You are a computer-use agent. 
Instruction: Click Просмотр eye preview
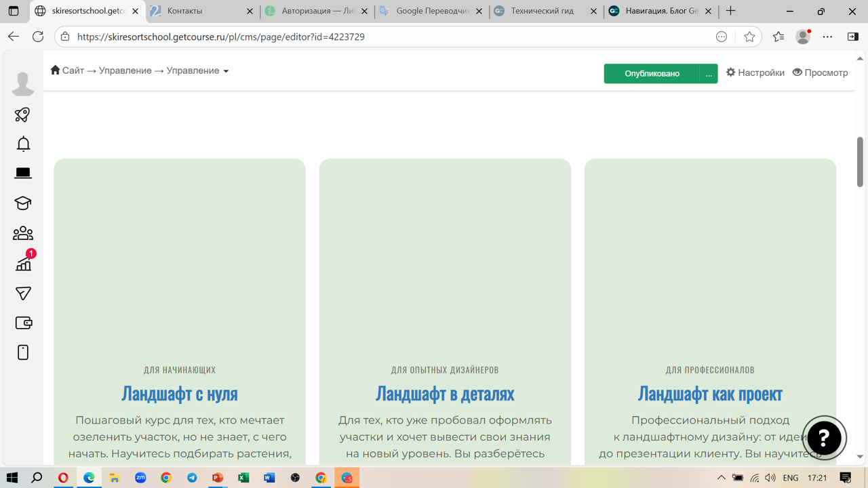[x=820, y=73]
